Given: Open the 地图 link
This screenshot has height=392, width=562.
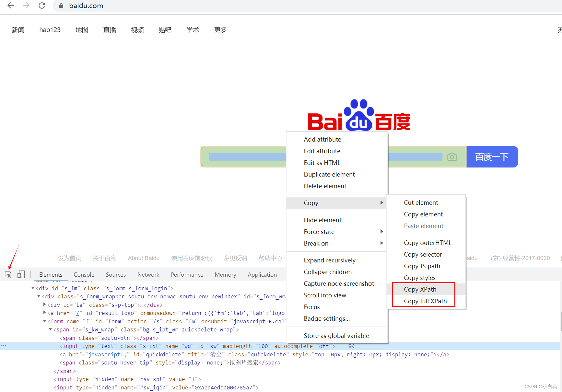Looking at the screenshot, I should (x=82, y=30).
